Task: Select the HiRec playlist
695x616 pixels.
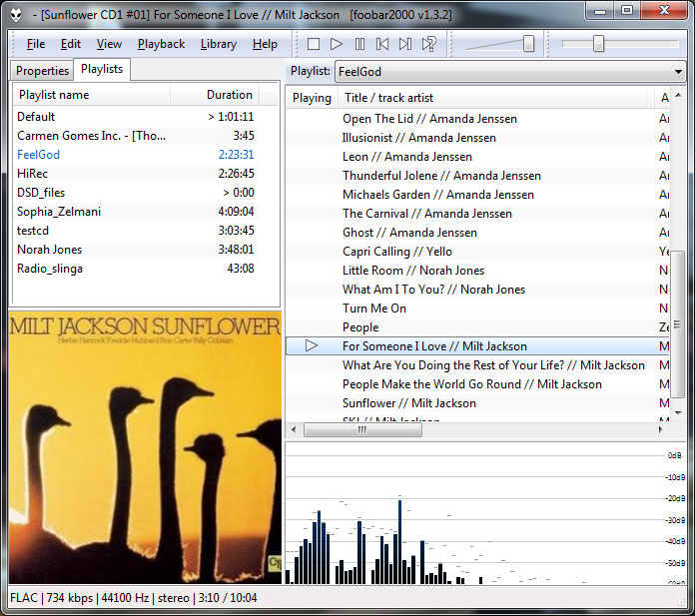Action: click(x=136, y=174)
